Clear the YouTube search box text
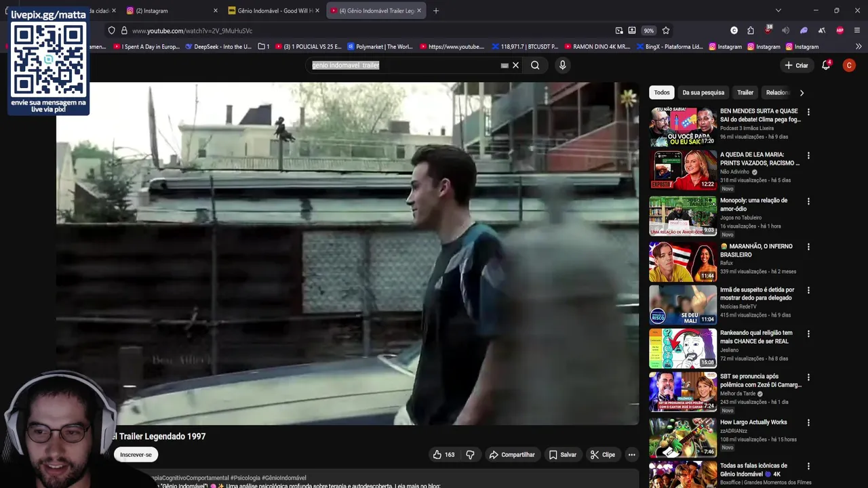The width and height of the screenshot is (868, 488). (x=515, y=65)
